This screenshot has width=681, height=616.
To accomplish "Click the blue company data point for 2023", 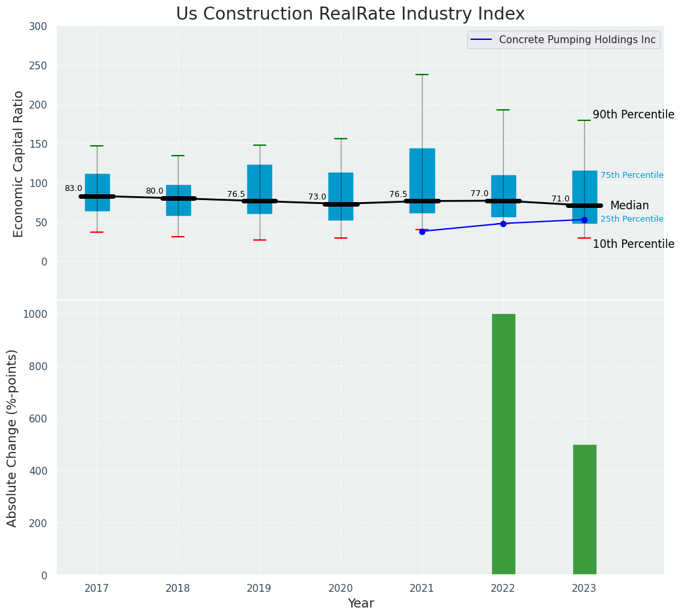I will coord(584,220).
